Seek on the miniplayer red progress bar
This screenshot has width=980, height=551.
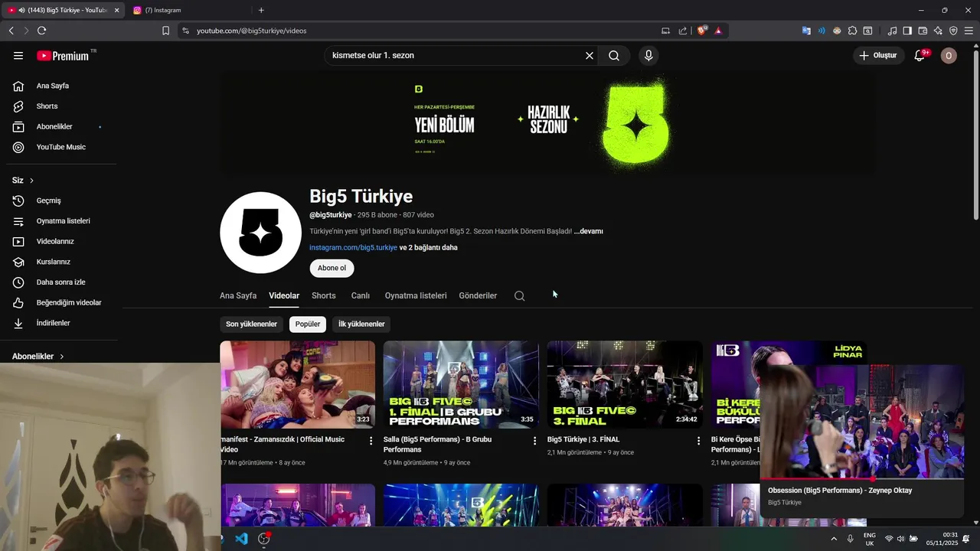click(861, 479)
